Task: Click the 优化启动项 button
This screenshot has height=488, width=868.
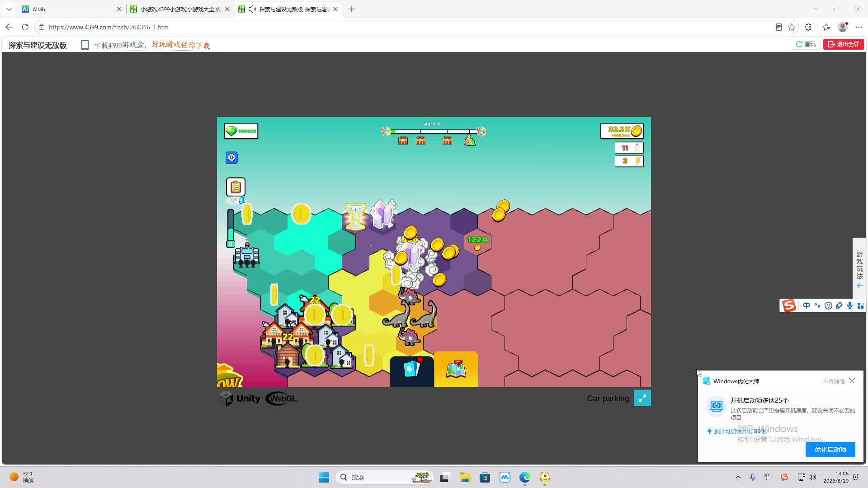Action: coord(830,450)
